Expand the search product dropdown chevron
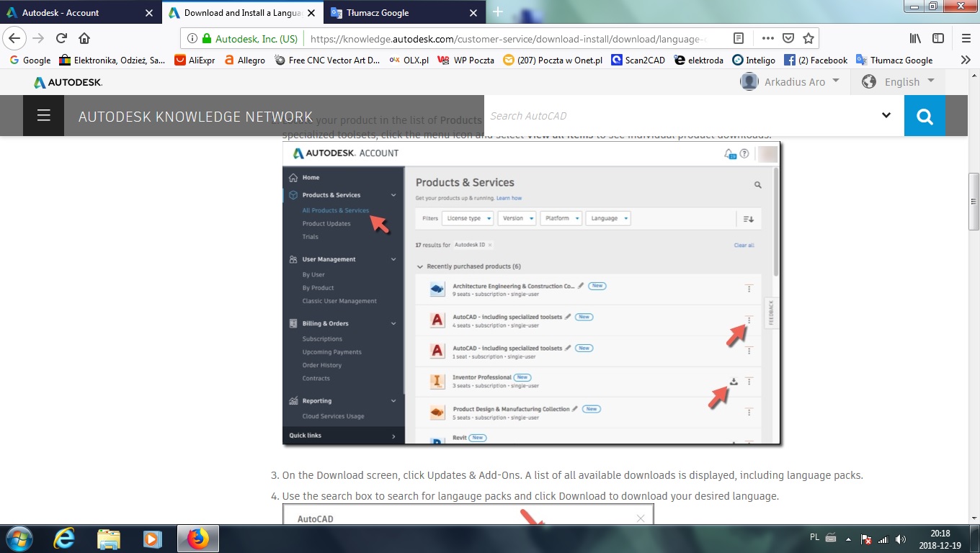980x553 pixels. tap(886, 115)
